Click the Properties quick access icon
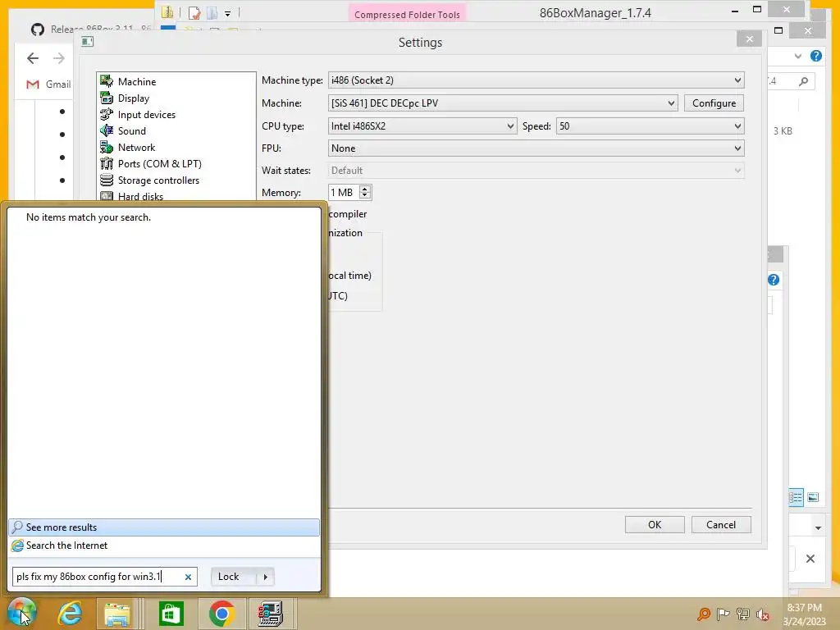Image resolution: width=840 pixels, height=630 pixels. point(194,12)
